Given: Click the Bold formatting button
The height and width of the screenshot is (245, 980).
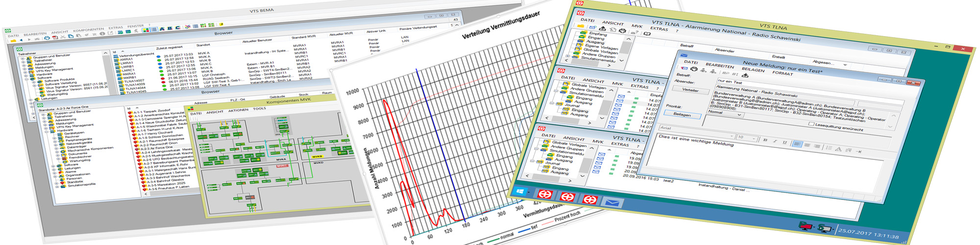Looking at the screenshot, I should 765,140.
